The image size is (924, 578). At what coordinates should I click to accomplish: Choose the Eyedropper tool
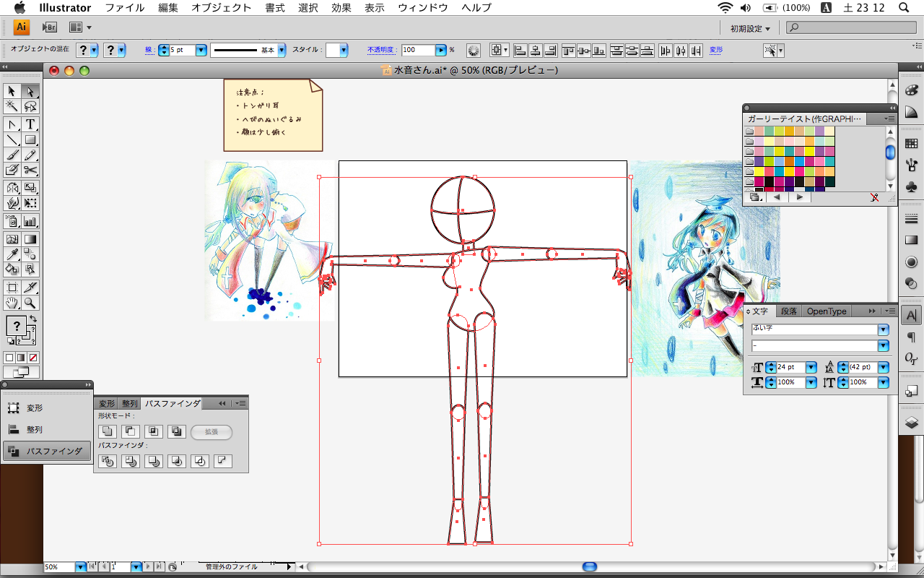12,254
